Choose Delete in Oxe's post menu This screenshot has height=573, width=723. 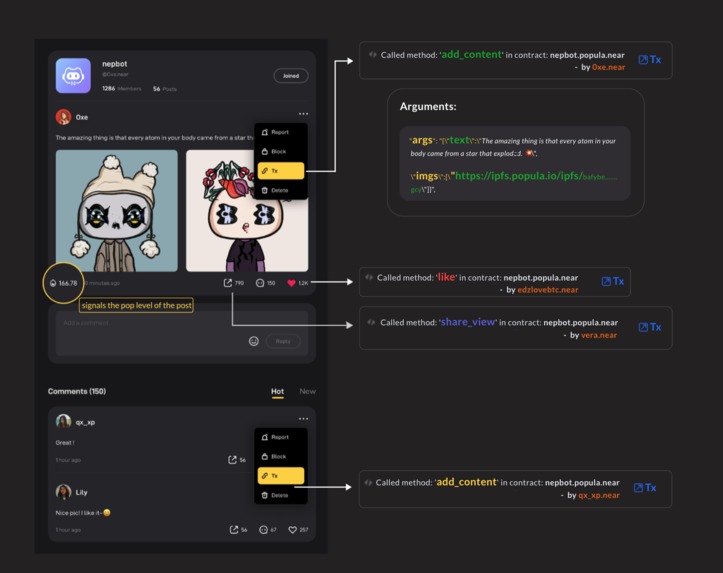(x=280, y=190)
